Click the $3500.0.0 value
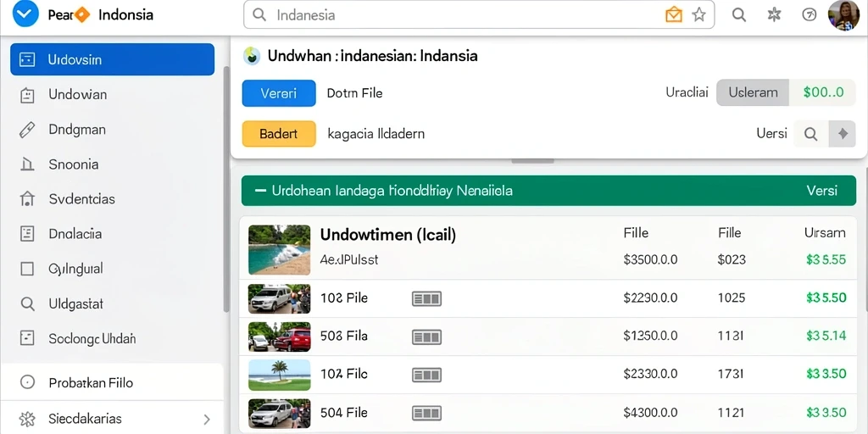 pyautogui.click(x=650, y=259)
